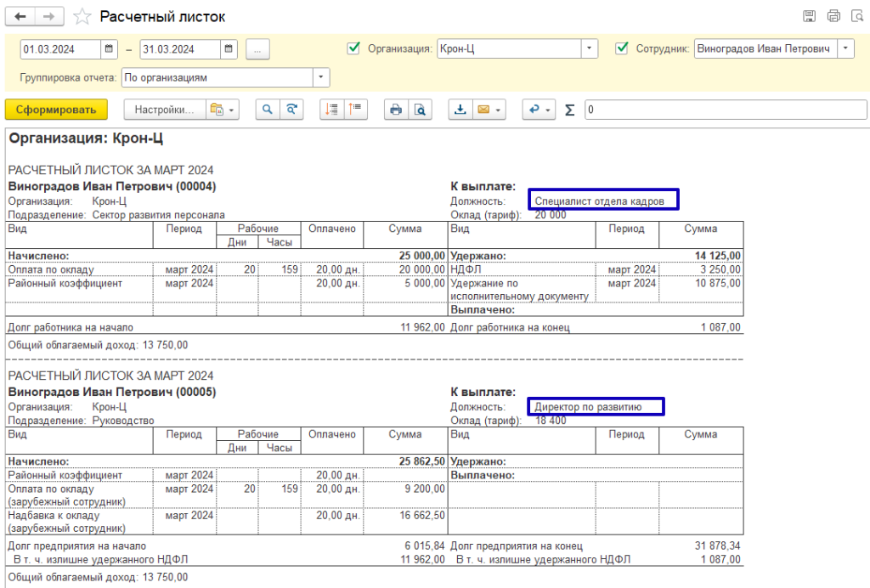Open the Настройки... dialog
The height and width of the screenshot is (588, 870).
pyautogui.click(x=164, y=110)
